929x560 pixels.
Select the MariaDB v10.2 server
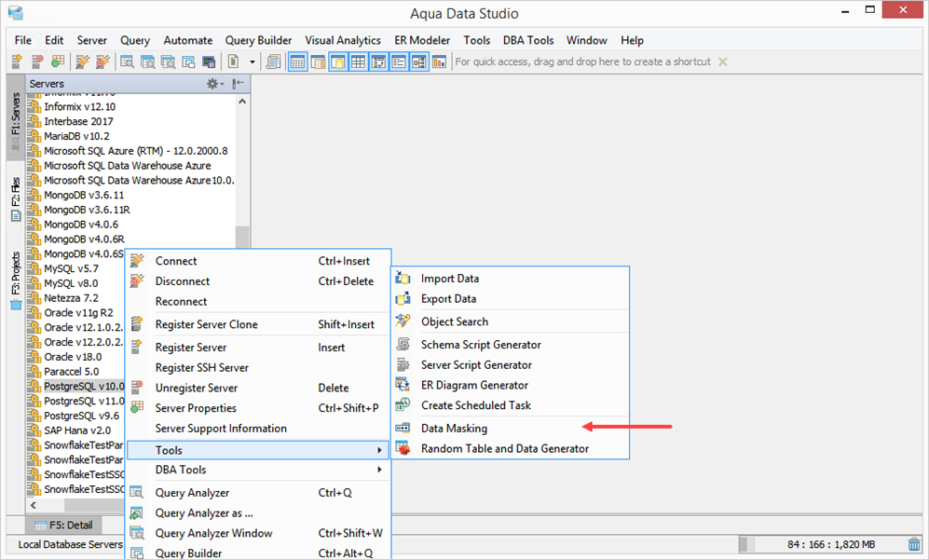[x=76, y=136]
